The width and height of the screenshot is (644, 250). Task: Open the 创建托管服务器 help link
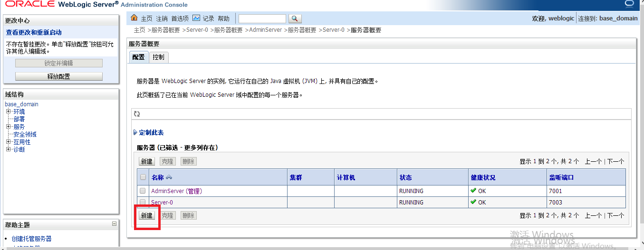coord(31,239)
